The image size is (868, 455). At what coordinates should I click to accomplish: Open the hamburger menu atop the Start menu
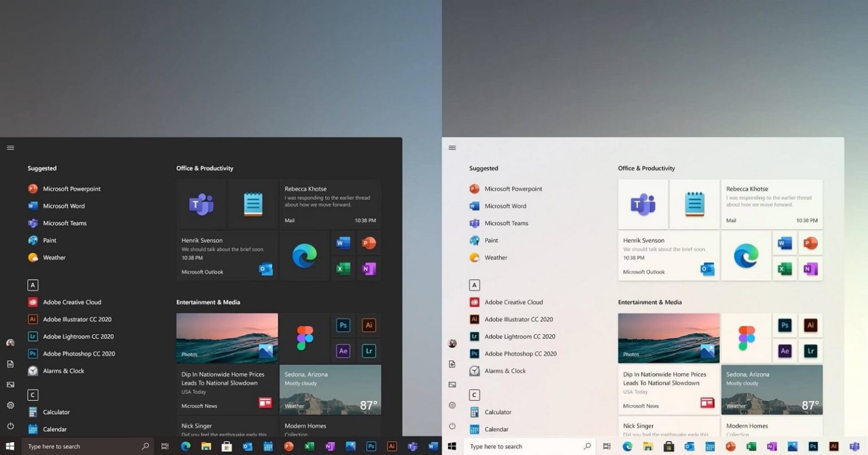pyautogui.click(x=10, y=147)
